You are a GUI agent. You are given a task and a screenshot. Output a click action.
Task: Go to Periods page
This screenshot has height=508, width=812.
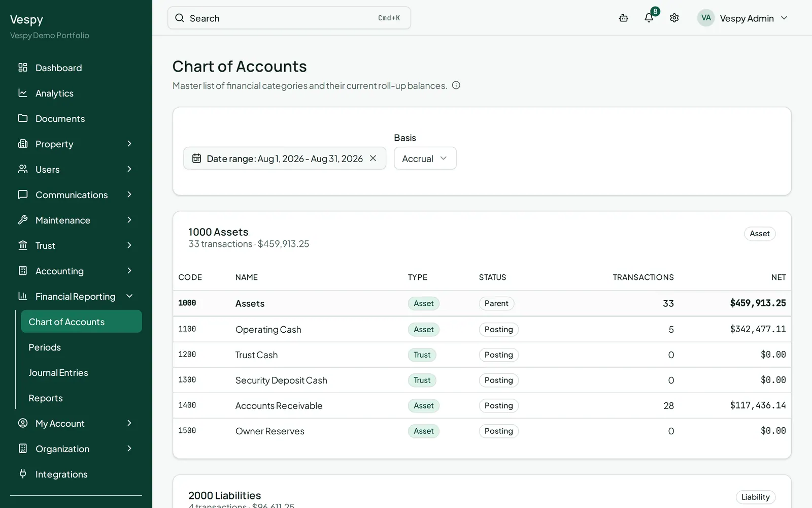coord(45,347)
